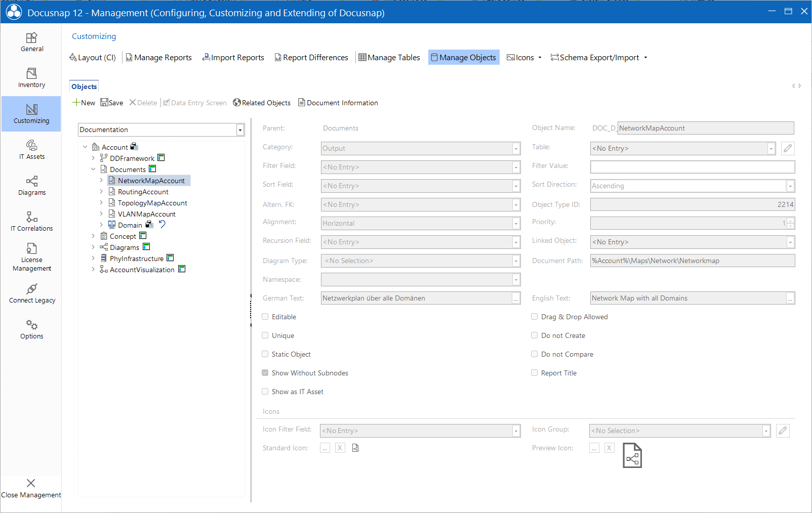Expand the DDFramework tree node
The image size is (812, 513).
93,158
